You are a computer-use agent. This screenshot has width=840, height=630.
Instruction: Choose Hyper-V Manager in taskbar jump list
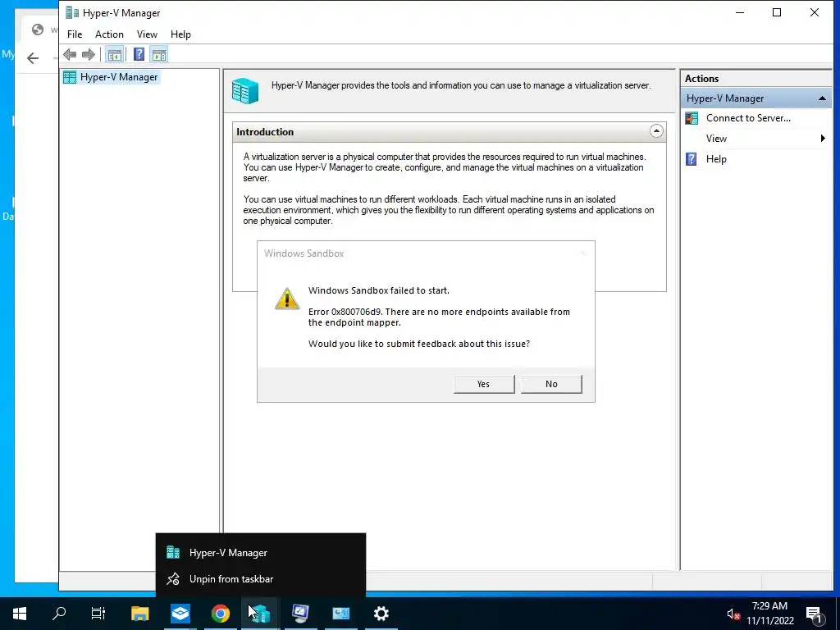coord(261,553)
